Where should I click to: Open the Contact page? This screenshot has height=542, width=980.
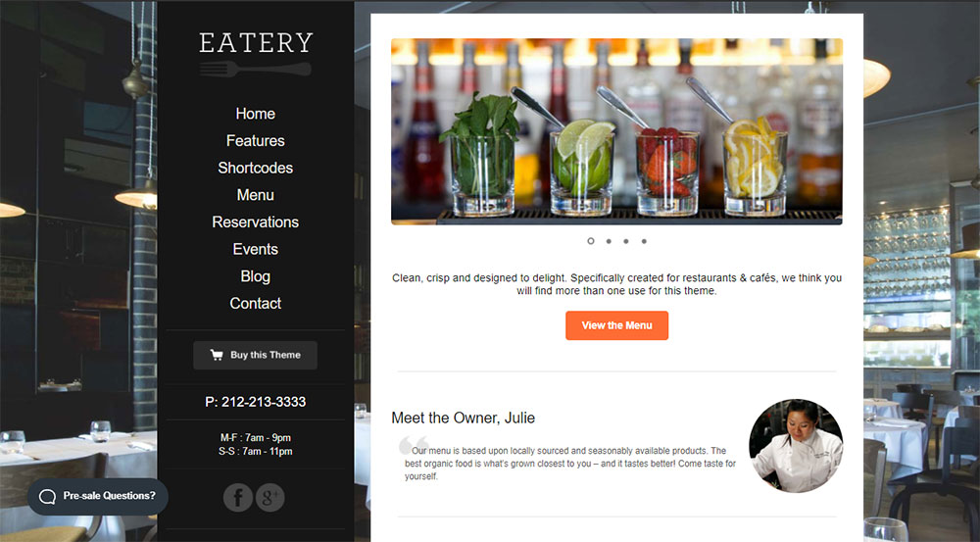tap(256, 303)
